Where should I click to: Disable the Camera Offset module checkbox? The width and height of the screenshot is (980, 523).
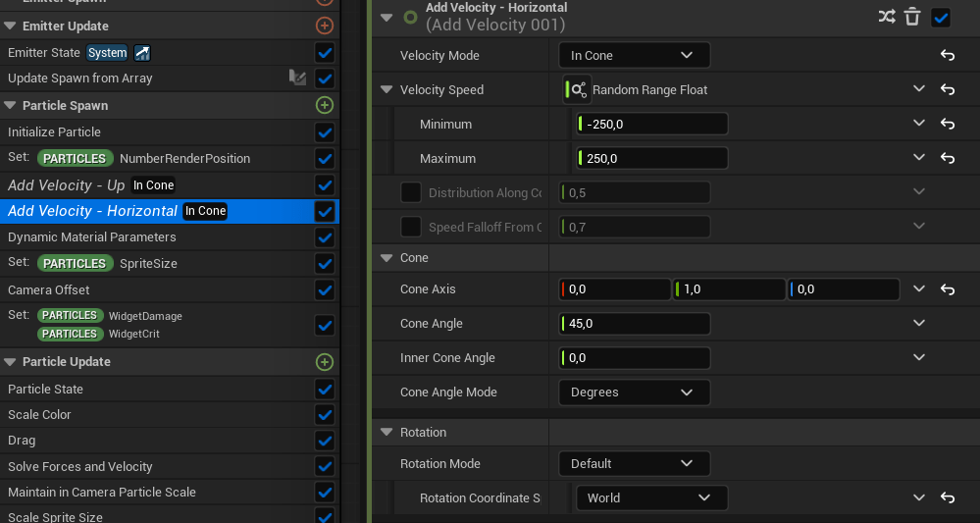point(325,289)
